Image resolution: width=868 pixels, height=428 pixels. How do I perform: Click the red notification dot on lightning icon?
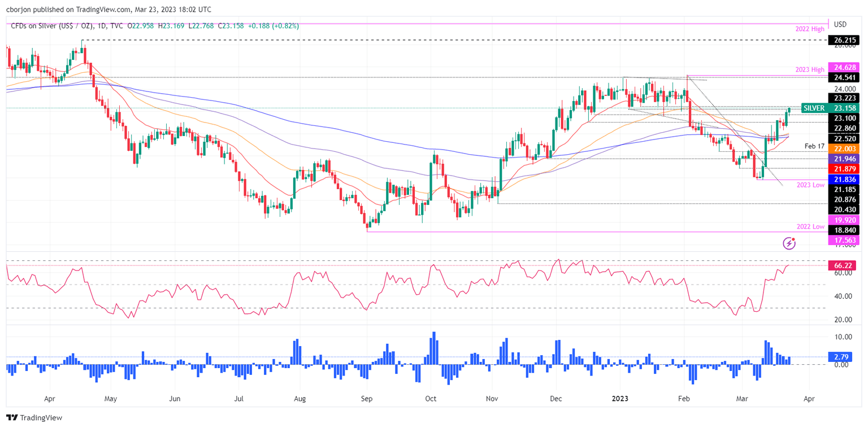[x=793, y=238]
